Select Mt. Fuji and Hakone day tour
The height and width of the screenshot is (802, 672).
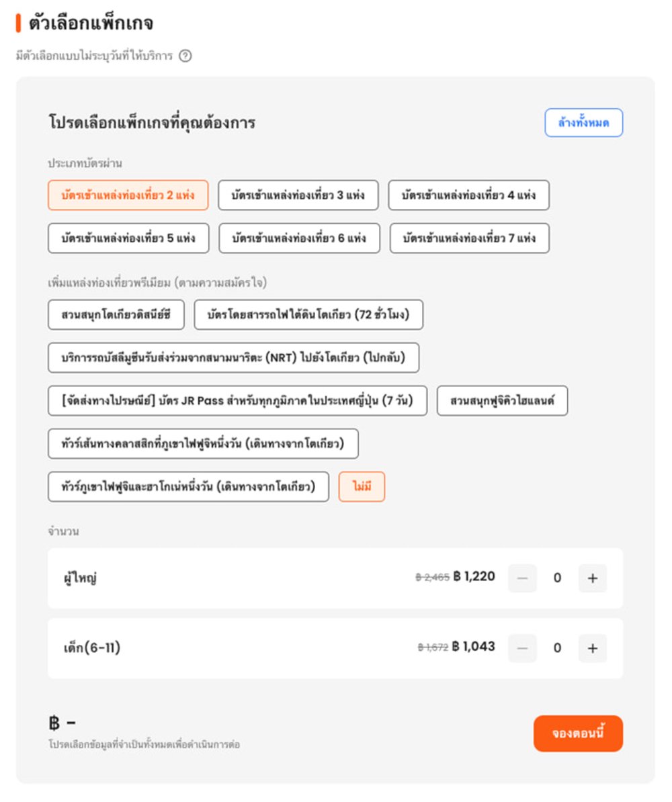pos(188,487)
